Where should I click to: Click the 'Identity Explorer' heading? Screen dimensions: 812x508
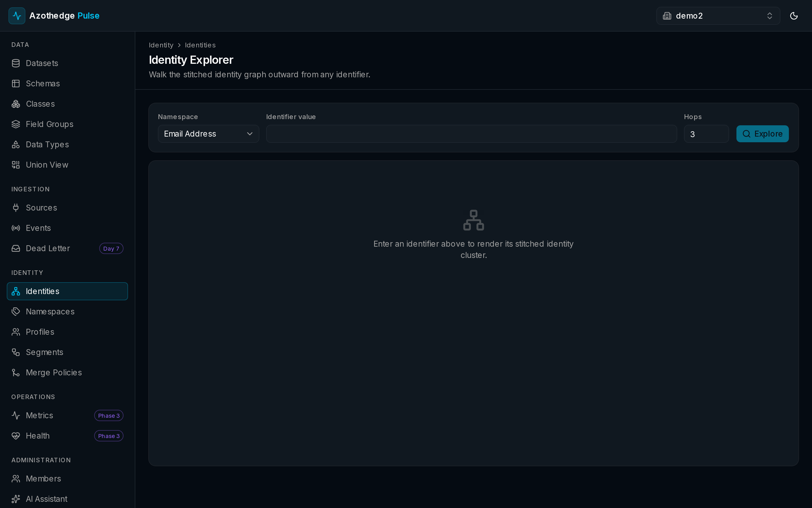(x=191, y=60)
